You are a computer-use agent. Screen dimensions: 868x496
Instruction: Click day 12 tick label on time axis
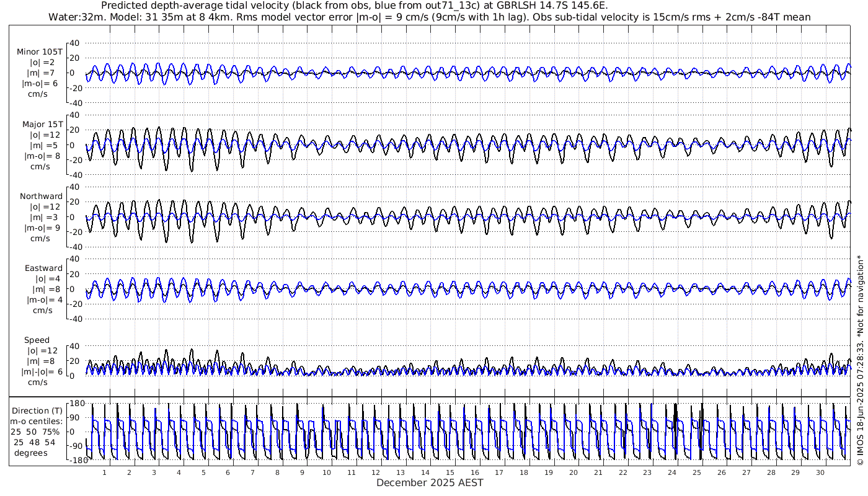tap(376, 472)
